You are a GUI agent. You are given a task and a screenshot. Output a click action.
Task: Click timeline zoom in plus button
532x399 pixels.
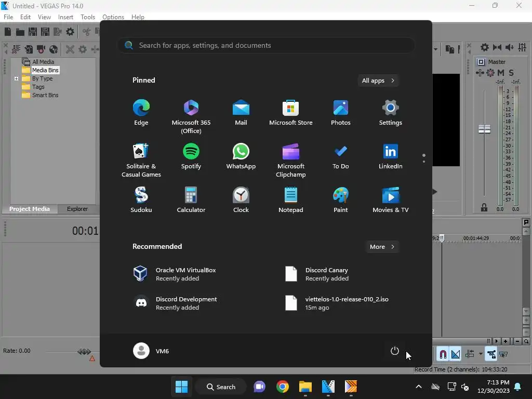click(x=506, y=341)
